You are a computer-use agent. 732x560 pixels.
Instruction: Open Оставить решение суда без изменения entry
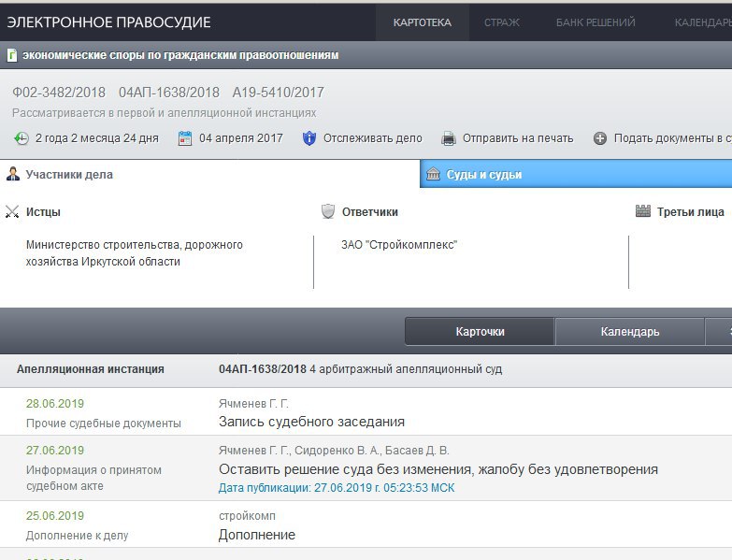(x=438, y=469)
